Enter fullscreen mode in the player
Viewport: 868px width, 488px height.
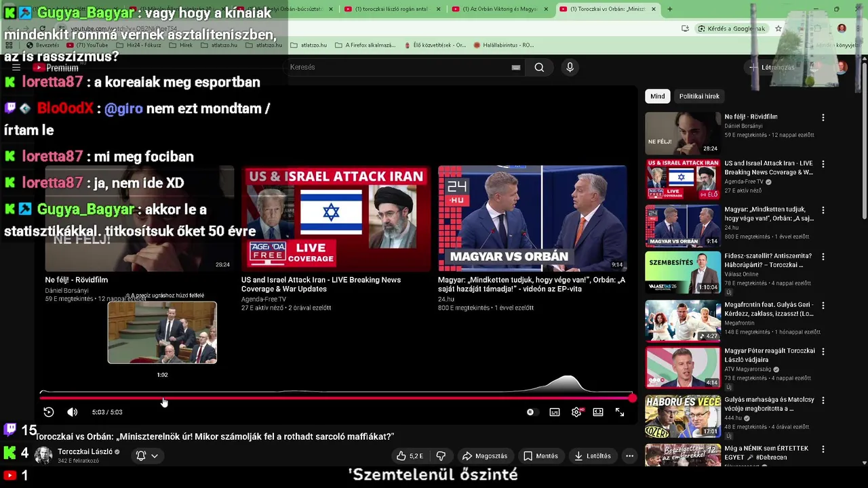click(620, 412)
